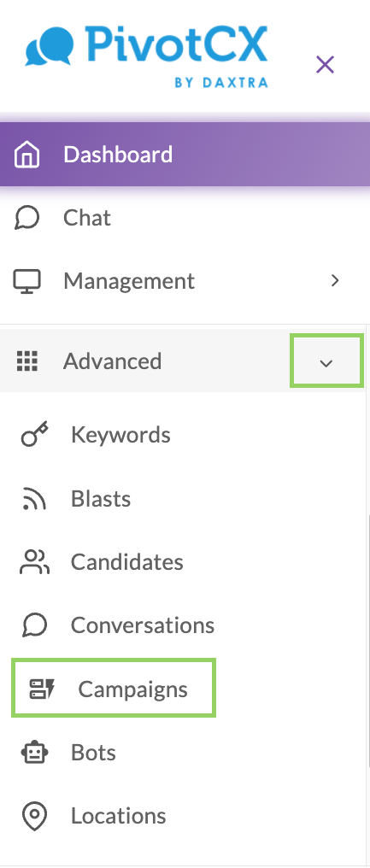The image size is (370, 868).
Task: Go to Dashboard menu item
Action: click(185, 155)
